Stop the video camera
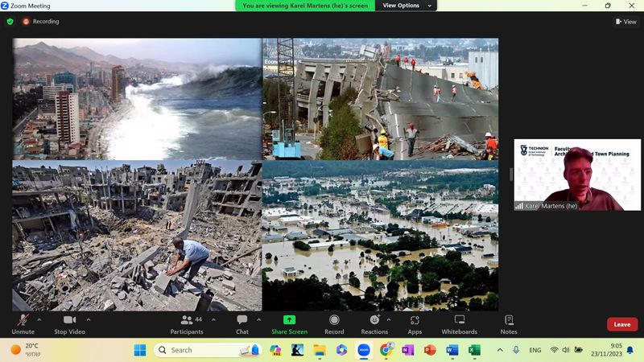The image size is (644, 362). click(x=69, y=323)
